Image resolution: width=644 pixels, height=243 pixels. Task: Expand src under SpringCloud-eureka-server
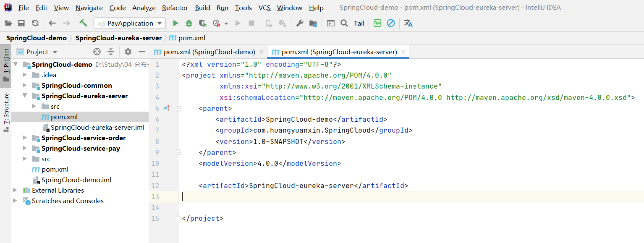click(34, 106)
